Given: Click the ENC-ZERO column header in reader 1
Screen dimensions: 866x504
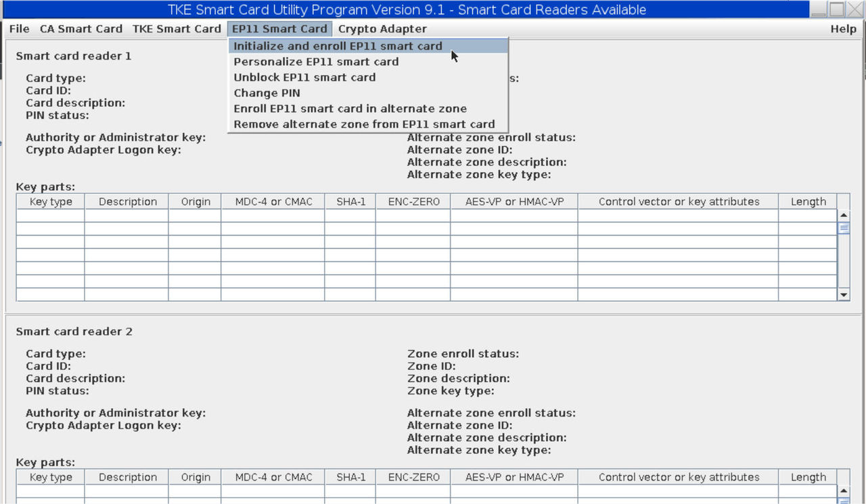Looking at the screenshot, I should 413,202.
